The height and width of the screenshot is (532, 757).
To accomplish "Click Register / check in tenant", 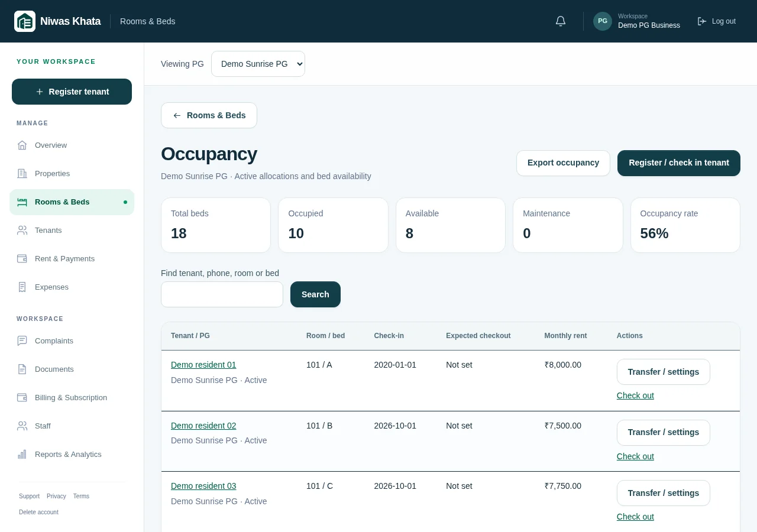I will click(x=679, y=163).
